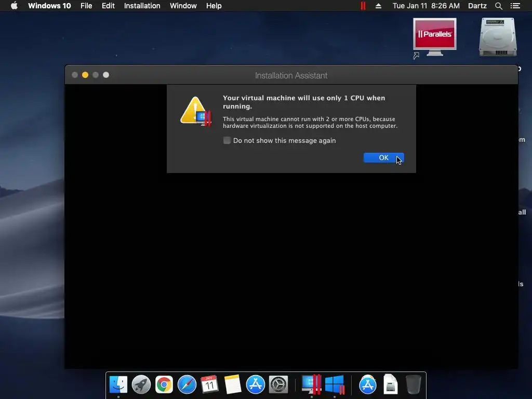Select the hard drive icon on the desktop
Screen dimensions: 532x399
pos(498,37)
